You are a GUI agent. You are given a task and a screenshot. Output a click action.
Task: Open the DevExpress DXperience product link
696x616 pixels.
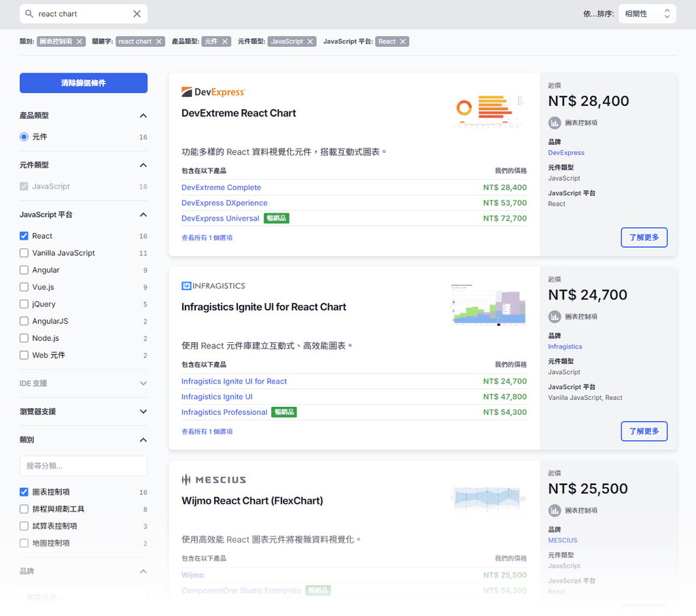pos(224,203)
